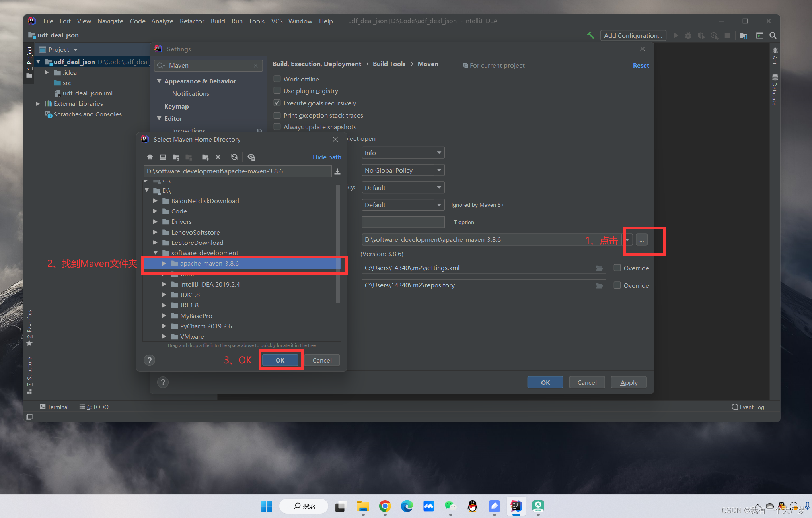Click help question mark in Settings dialog
This screenshot has width=812, height=518.
163,382
